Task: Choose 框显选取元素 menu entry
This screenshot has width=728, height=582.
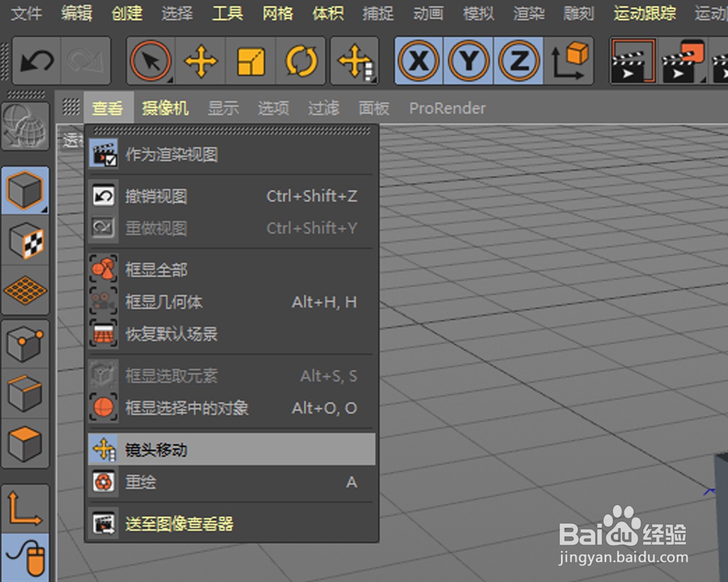Action: tap(232, 376)
